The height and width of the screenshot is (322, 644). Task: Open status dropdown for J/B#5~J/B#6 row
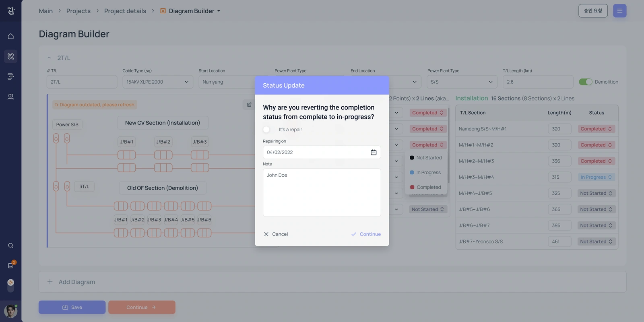pos(596,209)
